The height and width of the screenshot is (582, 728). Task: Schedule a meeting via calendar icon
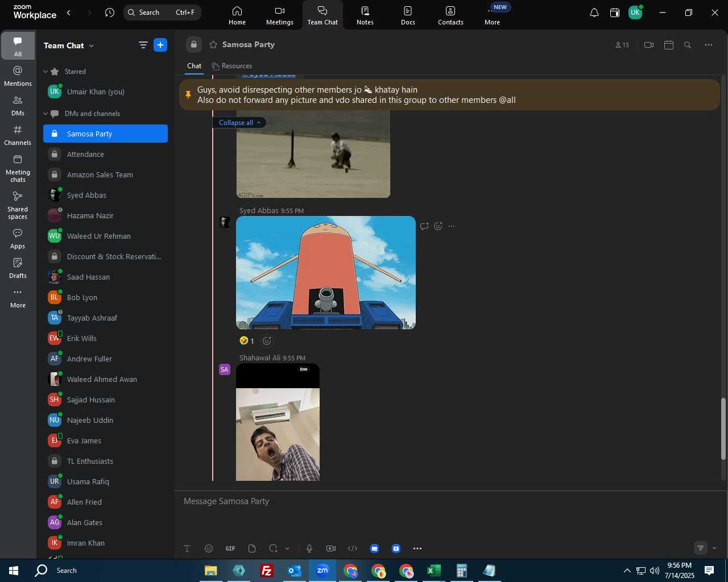point(669,45)
